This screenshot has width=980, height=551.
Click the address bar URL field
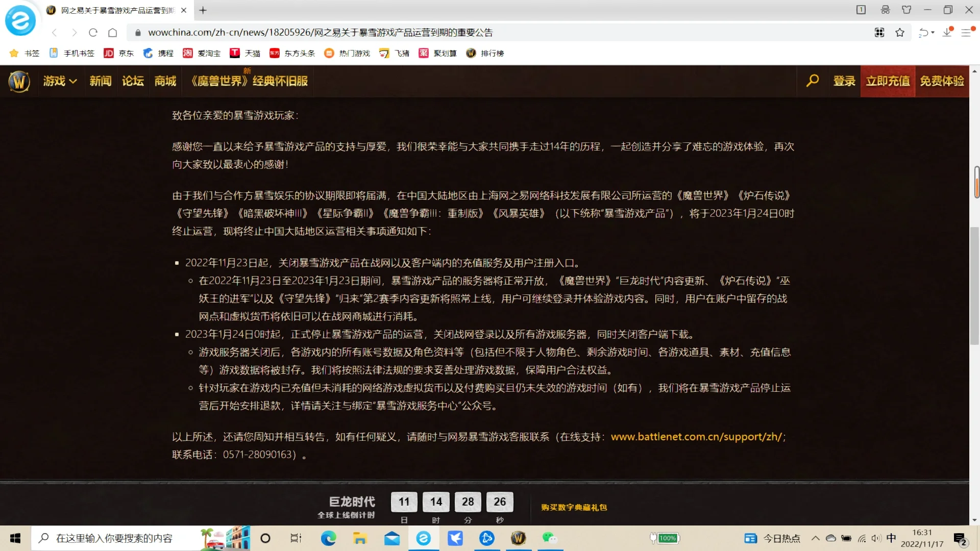tap(500, 33)
